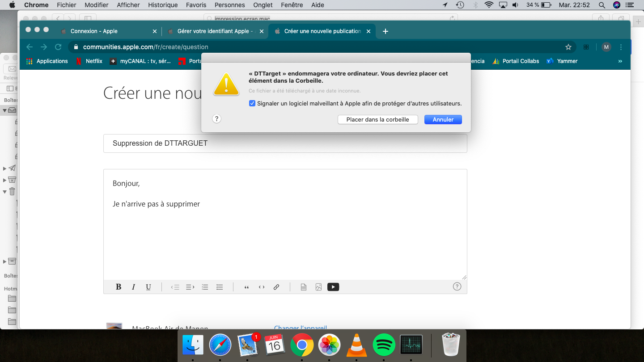Click Annuler in the warning dialog
644x362 pixels.
[x=443, y=120]
